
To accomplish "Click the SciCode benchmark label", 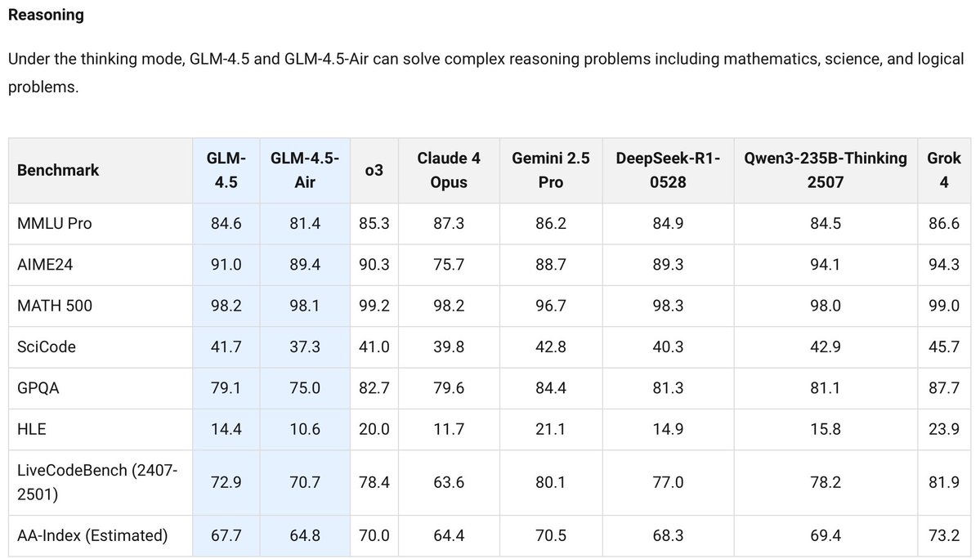I will pos(47,347).
